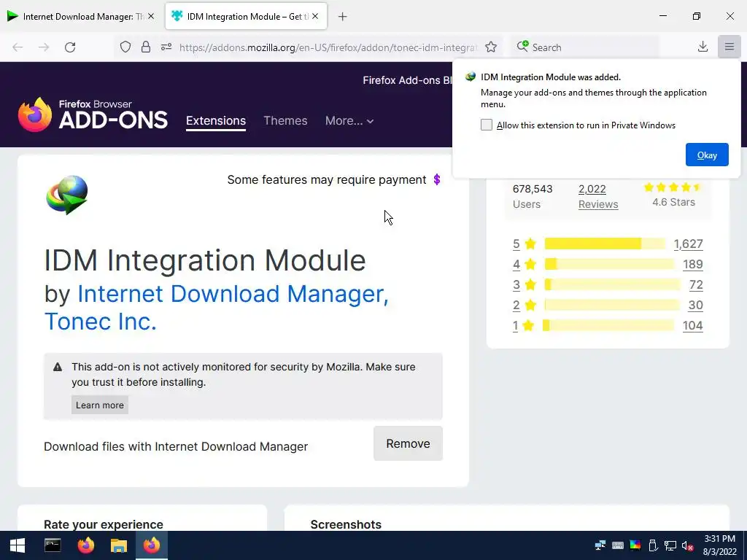Close the Internet Download Manager tab

151,16
